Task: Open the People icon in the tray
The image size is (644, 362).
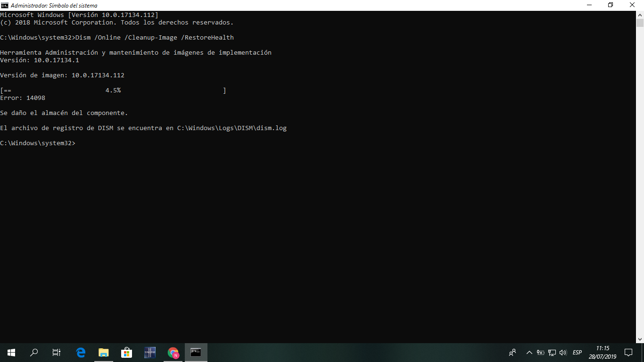Action: (512, 353)
